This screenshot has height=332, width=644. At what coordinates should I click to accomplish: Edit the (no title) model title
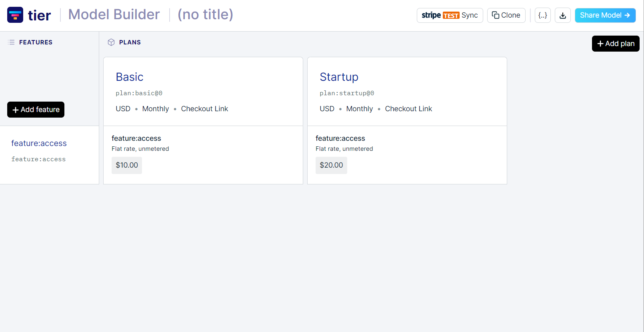(205, 14)
